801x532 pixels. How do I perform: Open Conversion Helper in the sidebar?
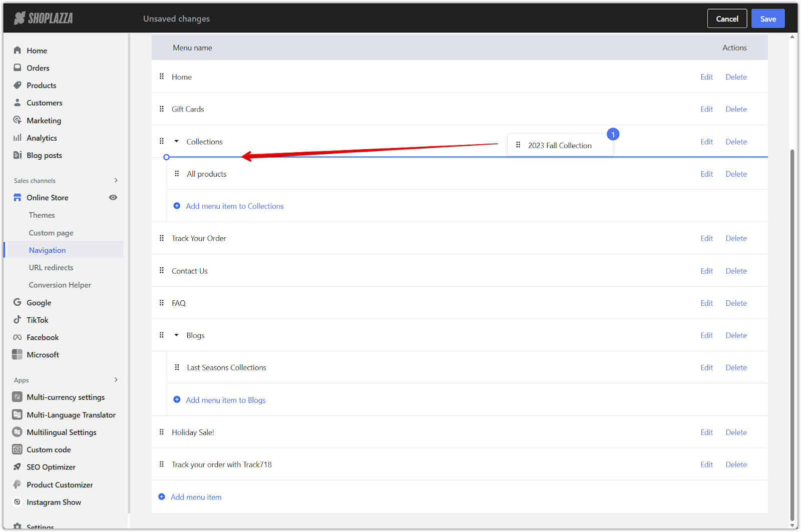coord(60,285)
